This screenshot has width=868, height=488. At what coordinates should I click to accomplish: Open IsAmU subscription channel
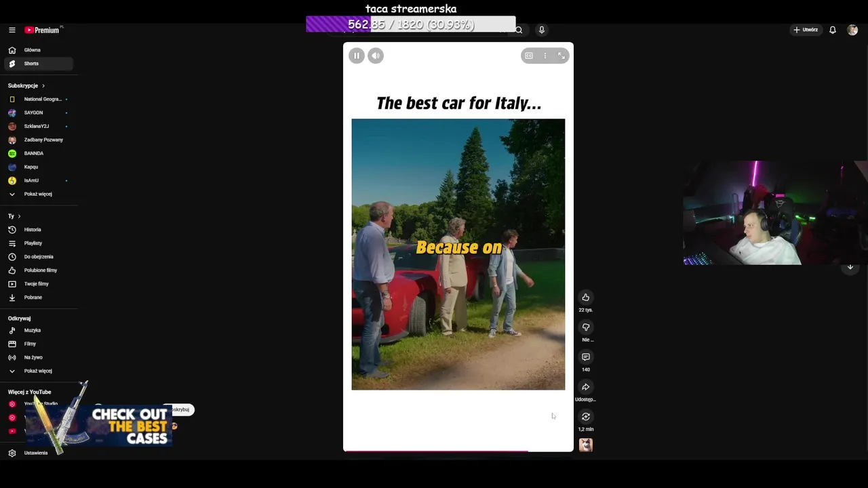38,180
